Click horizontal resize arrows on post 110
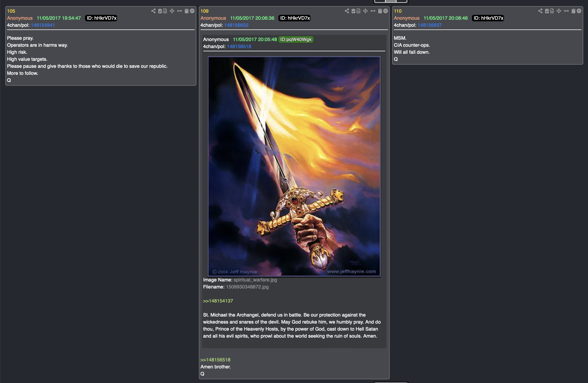Viewport: 588px width, 383px height. pos(566,11)
